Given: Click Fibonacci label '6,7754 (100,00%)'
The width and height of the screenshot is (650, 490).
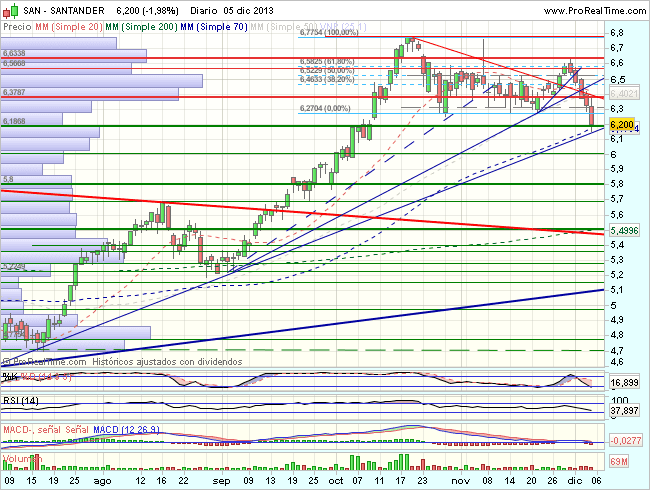Looking at the screenshot, I should click(x=329, y=32).
